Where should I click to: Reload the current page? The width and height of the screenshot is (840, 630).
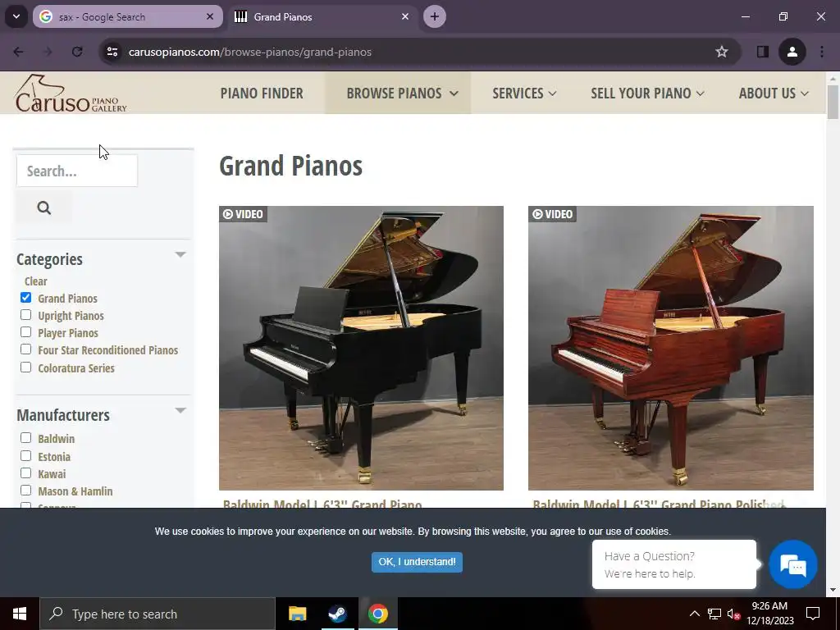coord(77,52)
